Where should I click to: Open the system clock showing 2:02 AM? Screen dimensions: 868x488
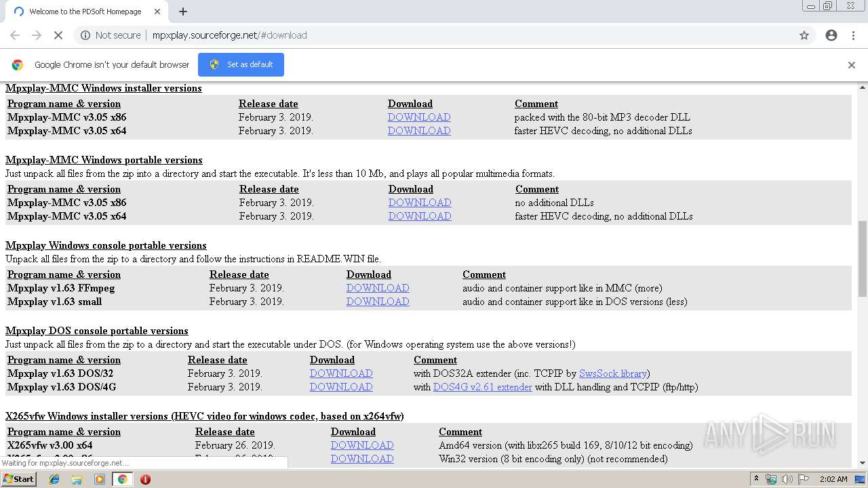(833, 479)
